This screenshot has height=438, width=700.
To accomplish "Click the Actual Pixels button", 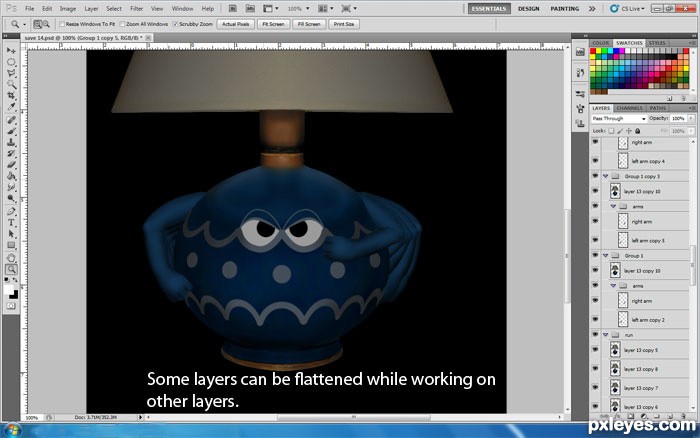I will click(x=235, y=24).
